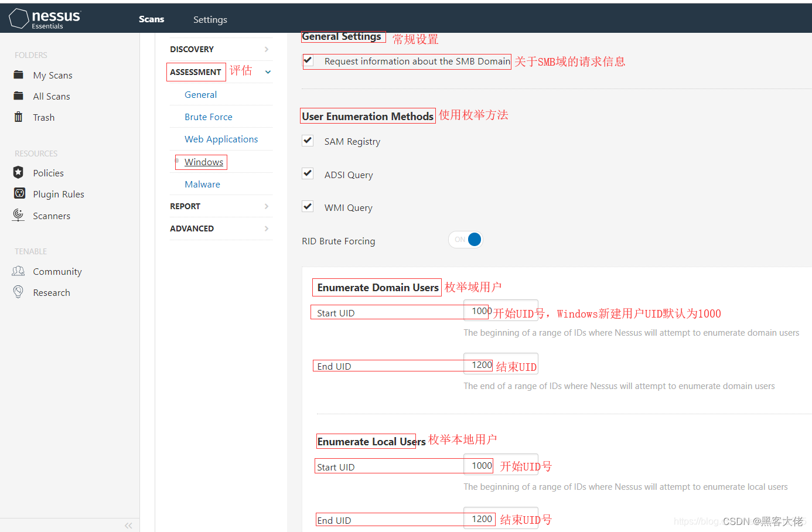Open the Malware link
The height and width of the screenshot is (532, 812).
pyautogui.click(x=202, y=184)
